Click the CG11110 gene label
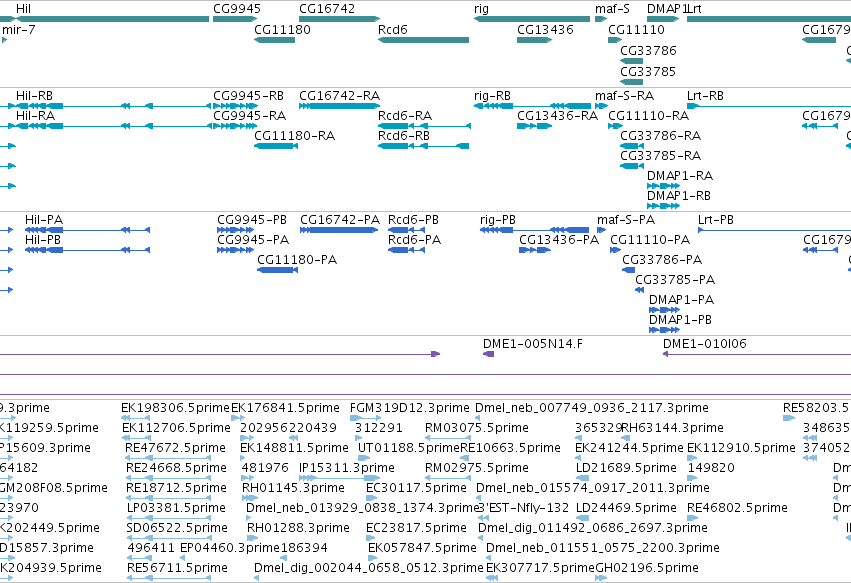 (636, 30)
